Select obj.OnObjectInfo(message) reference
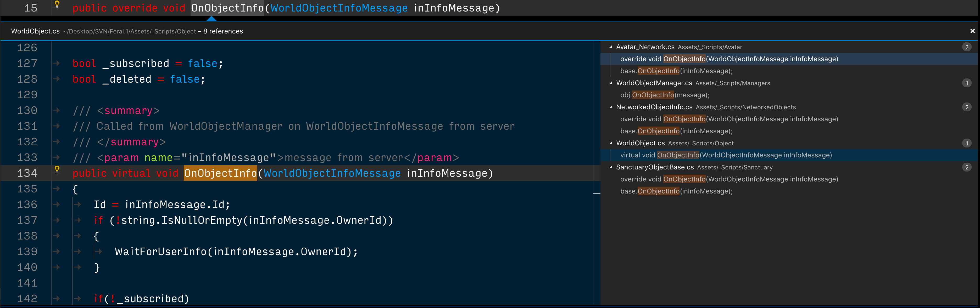 789,95
